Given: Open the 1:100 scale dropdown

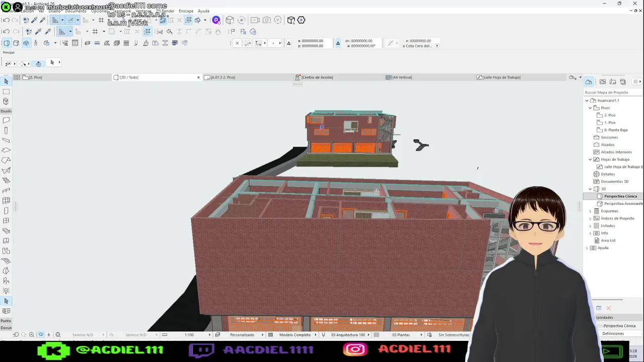Looking at the screenshot, I should point(189,335).
